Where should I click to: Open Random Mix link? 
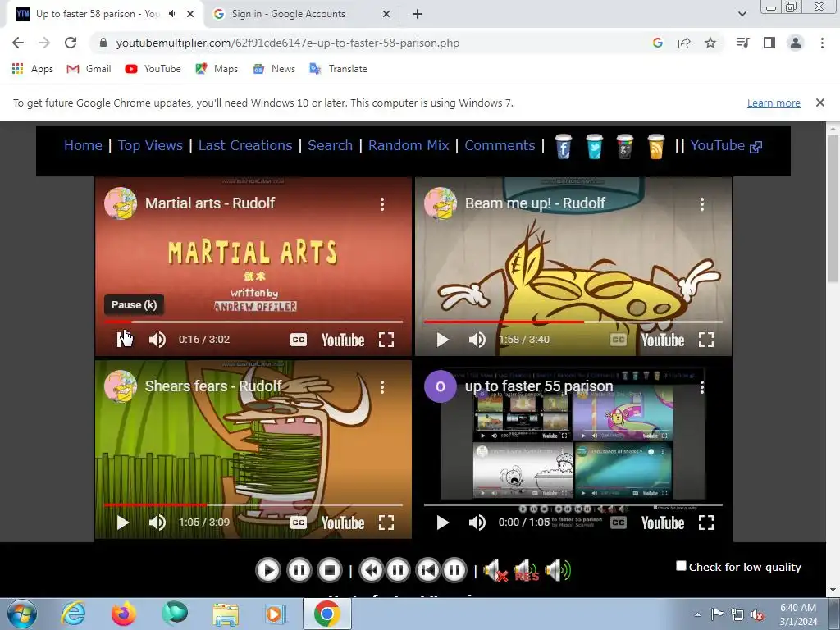point(409,145)
